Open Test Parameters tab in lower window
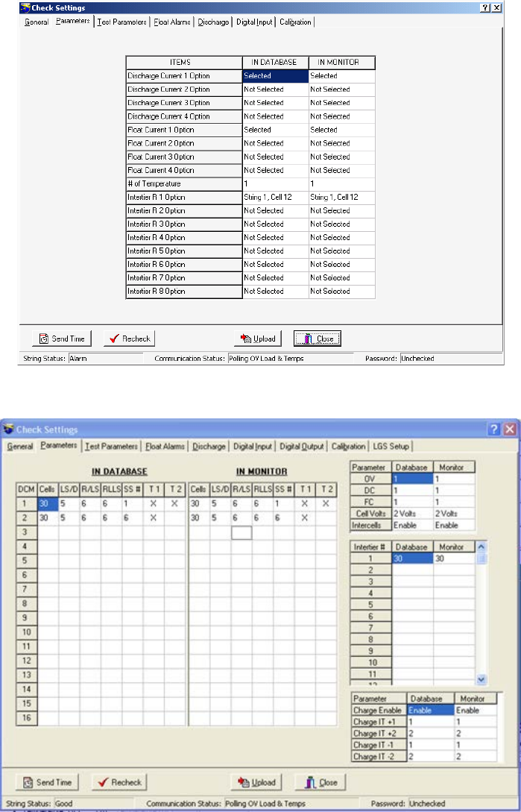The image size is (521, 812). pos(111,447)
